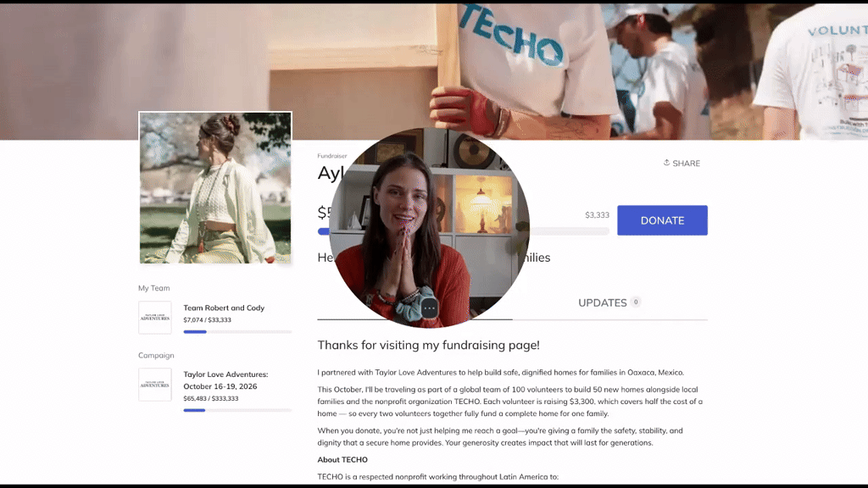The height and width of the screenshot is (488, 868).
Task: Click 'Thanks for visiting my fundraising page!' heading
Action: tap(428, 346)
